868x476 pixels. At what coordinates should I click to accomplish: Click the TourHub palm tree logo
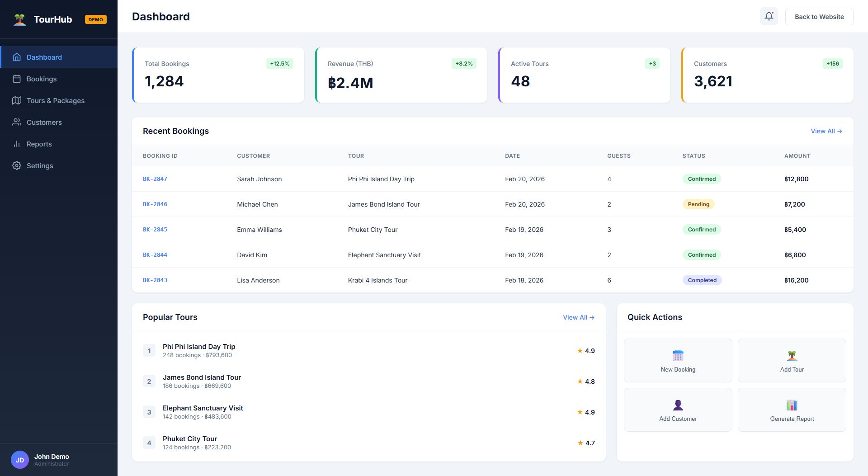click(19, 19)
